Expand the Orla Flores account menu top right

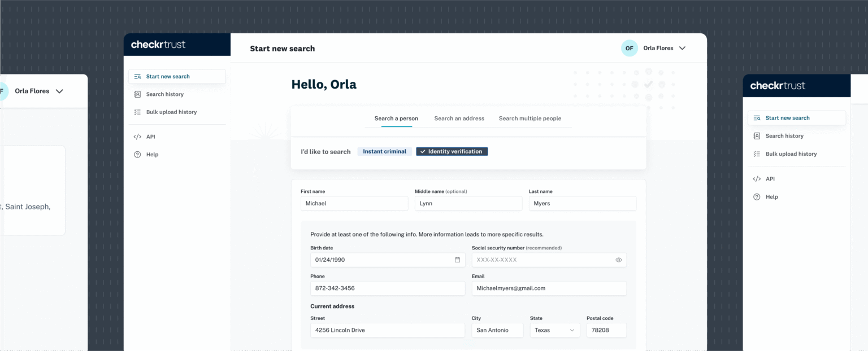coord(682,48)
